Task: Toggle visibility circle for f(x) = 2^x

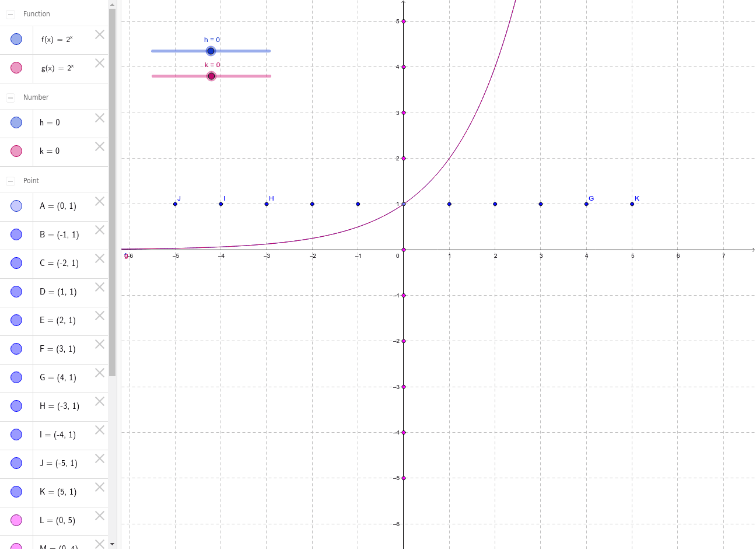Action: point(16,39)
